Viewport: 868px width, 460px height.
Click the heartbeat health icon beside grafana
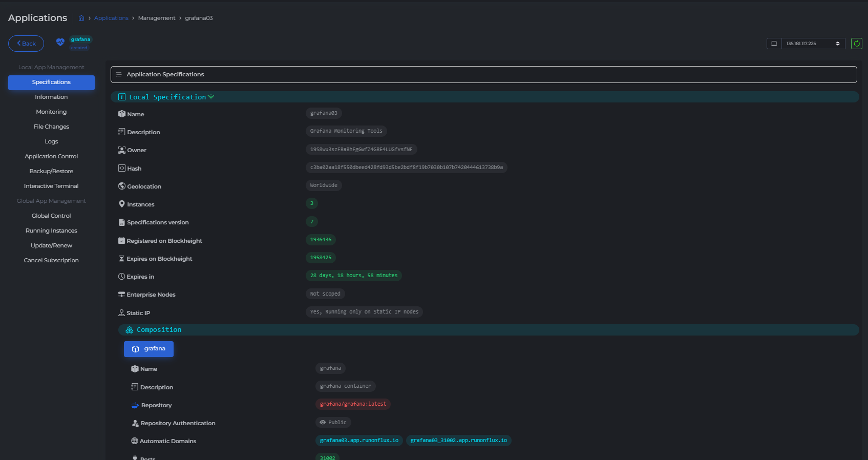click(x=60, y=43)
